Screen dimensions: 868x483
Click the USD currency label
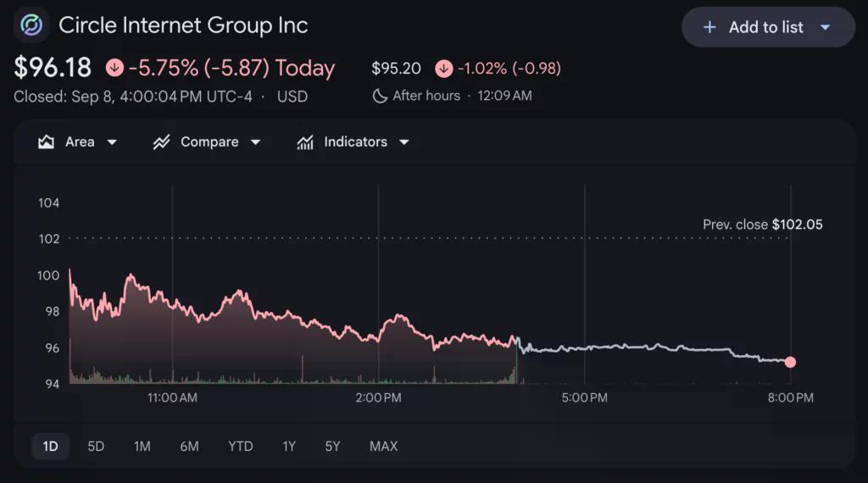[x=292, y=97]
